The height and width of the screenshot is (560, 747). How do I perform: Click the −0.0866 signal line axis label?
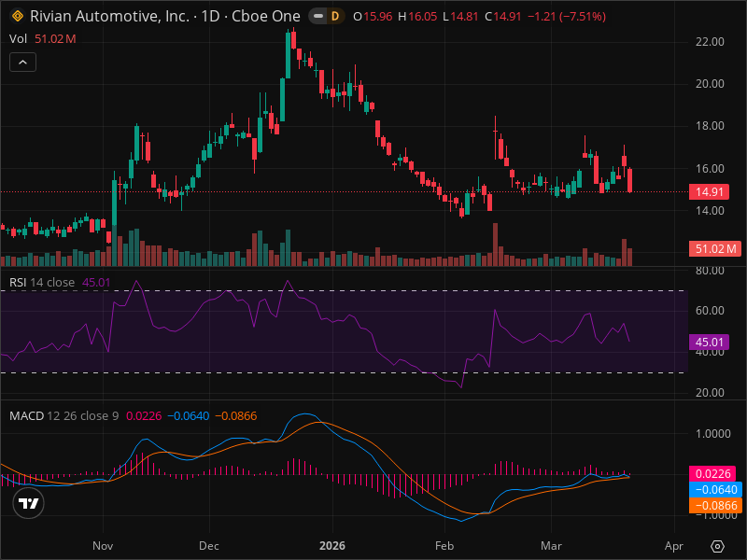[x=715, y=505]
